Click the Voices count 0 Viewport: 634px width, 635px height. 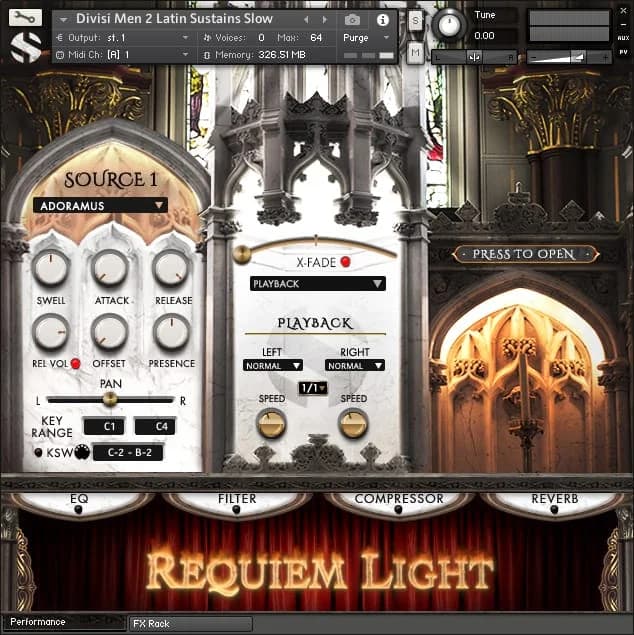pyautogui.click(x=261, y=38)
